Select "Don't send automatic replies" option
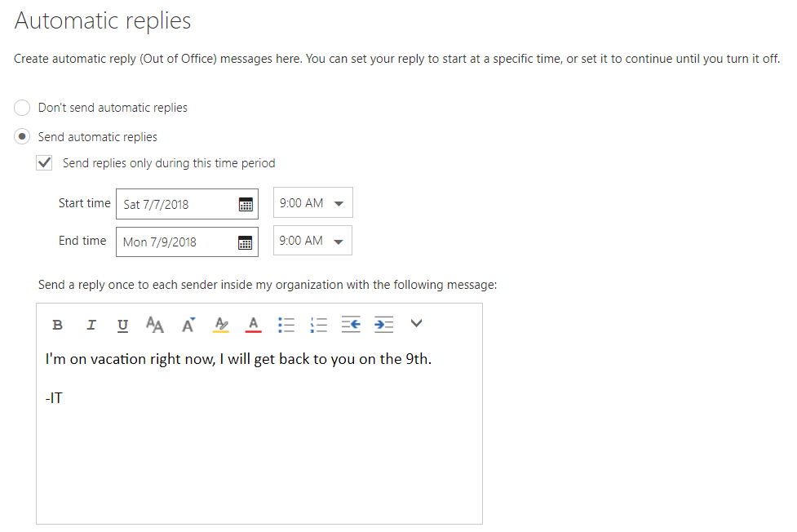This screenshot has width=797, height=532. click(23, 108)
